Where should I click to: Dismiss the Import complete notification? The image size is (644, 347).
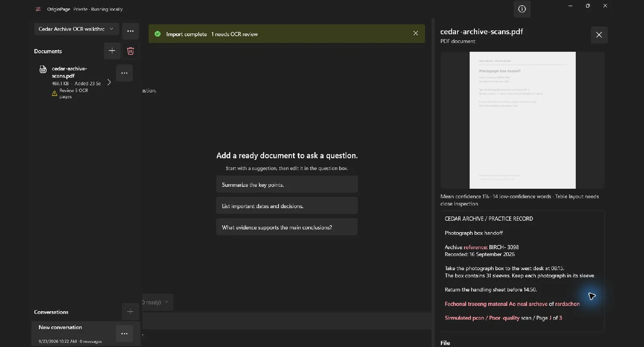click(x=415, y=33)
